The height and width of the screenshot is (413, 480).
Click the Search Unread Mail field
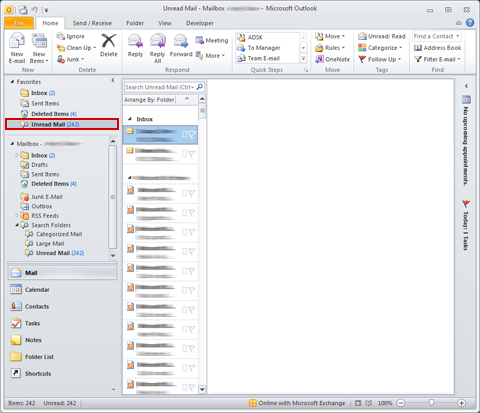click(x=160, y=87)
